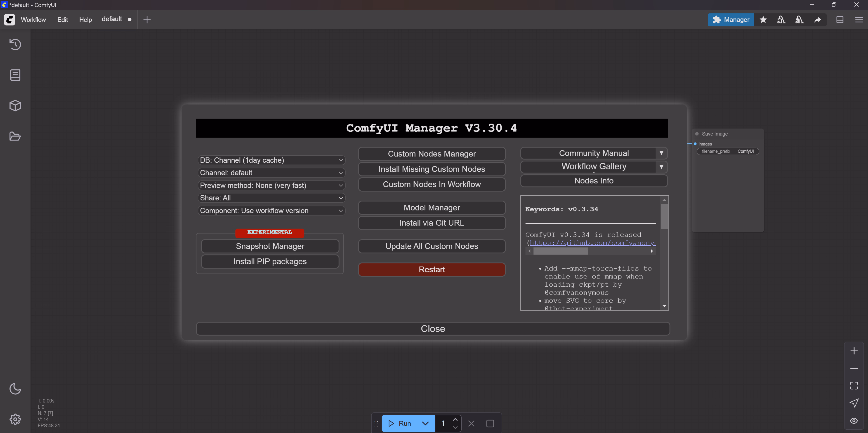Image resolution: width=868 pixels, height=433 pixels.
Task: Expand the Workflow Gallery arrow
Action: click(661, 167)
